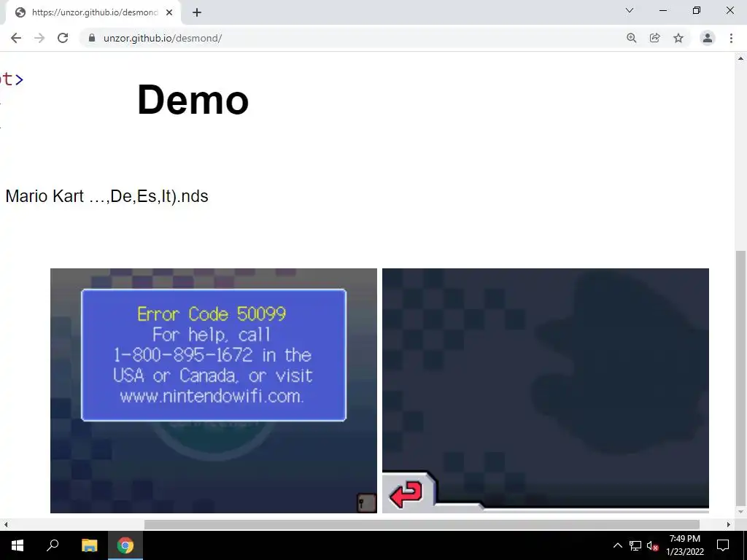Click the scroll-left arrow of the horizontal scrollbar
Screen dimensions: 747x560
[6, 525]
